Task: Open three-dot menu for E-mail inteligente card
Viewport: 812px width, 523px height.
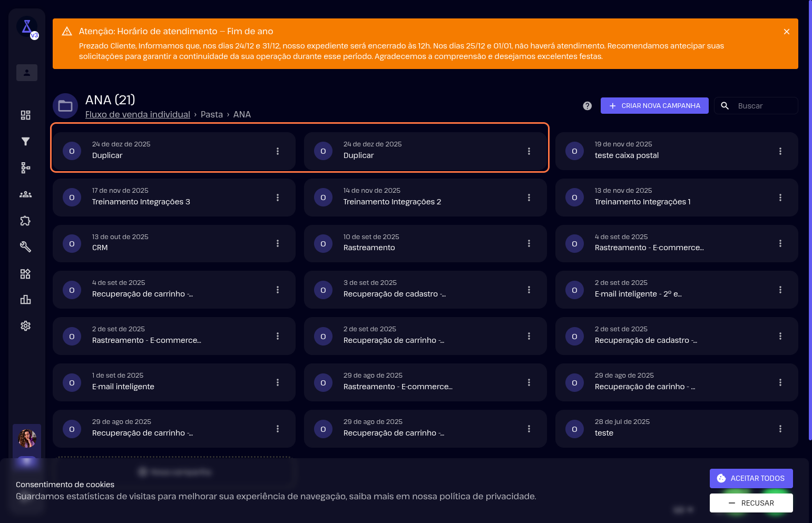Action: coord(278,382)
